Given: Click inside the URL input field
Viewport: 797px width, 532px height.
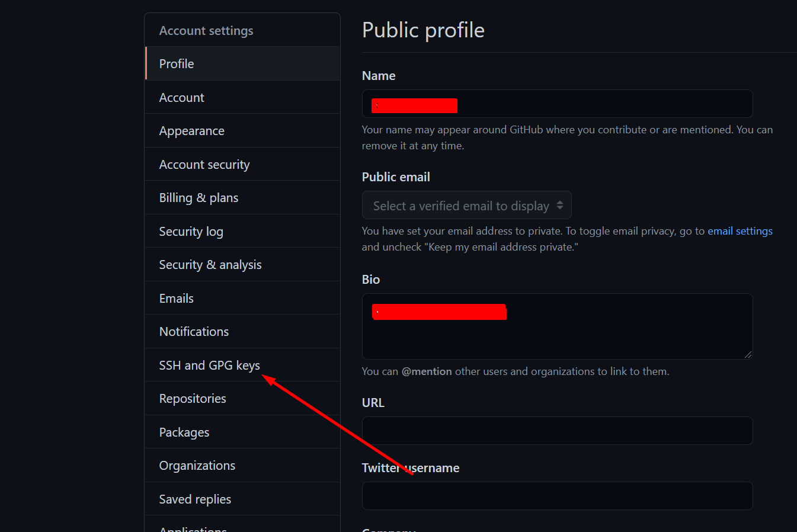Looking at the screenshot, I should [557, 431].
